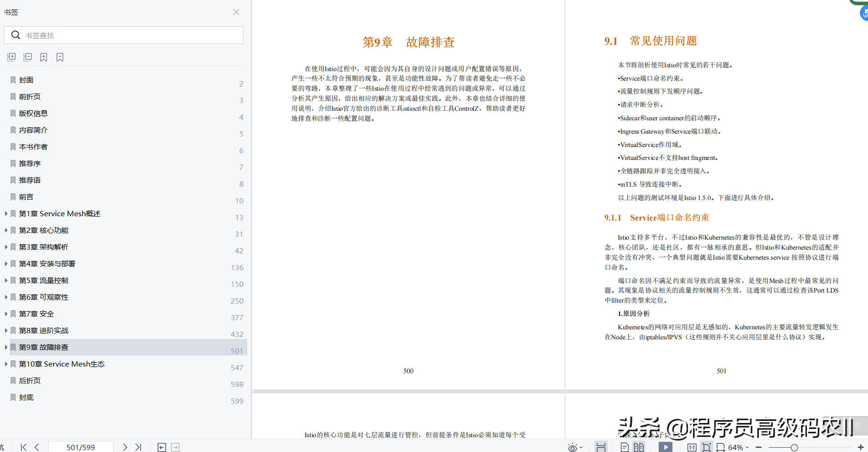Click the 第9章 故障排查 chapter title on page

tap(409, 42)
